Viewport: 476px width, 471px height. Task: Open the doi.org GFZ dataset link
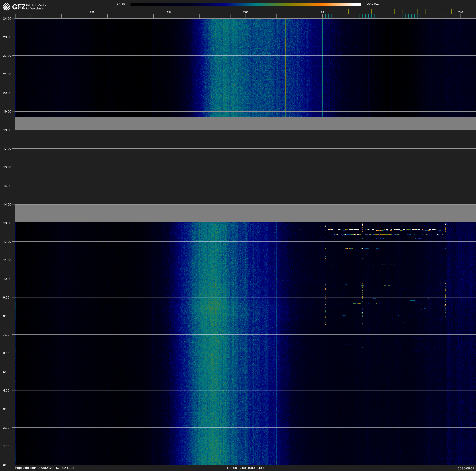click(45, 468)
